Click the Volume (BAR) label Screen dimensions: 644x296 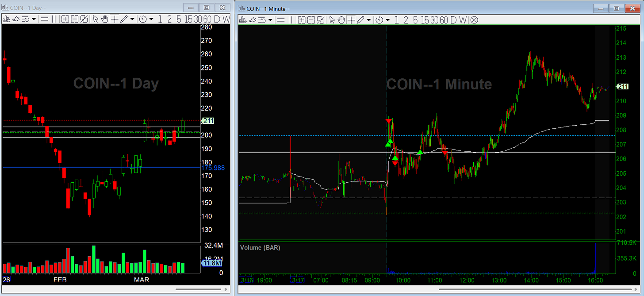260,248
